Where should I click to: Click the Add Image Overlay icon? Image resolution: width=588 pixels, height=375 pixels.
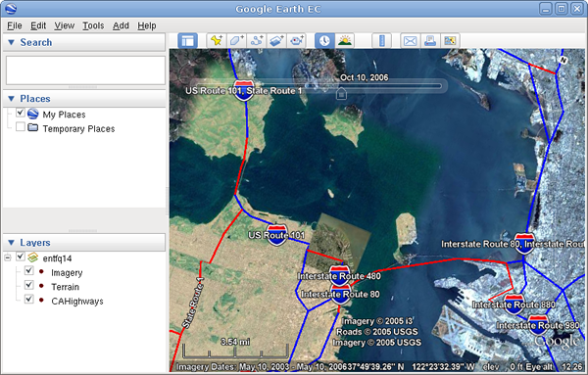276,40
